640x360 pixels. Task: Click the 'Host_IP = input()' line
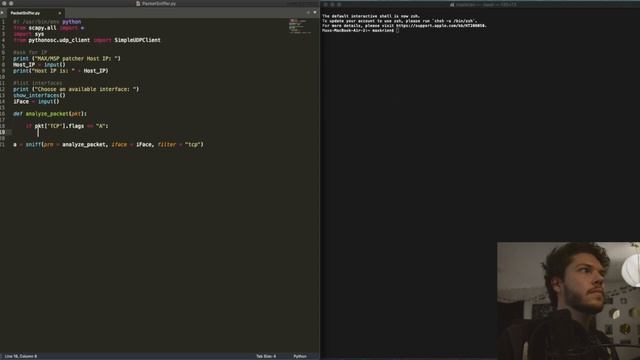[x=39, y=64]
